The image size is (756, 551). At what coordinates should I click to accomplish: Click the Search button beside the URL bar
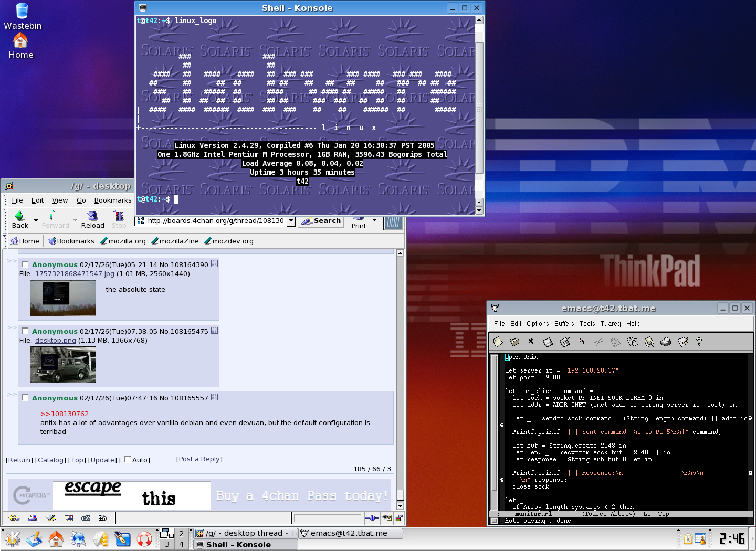(321, 221)
